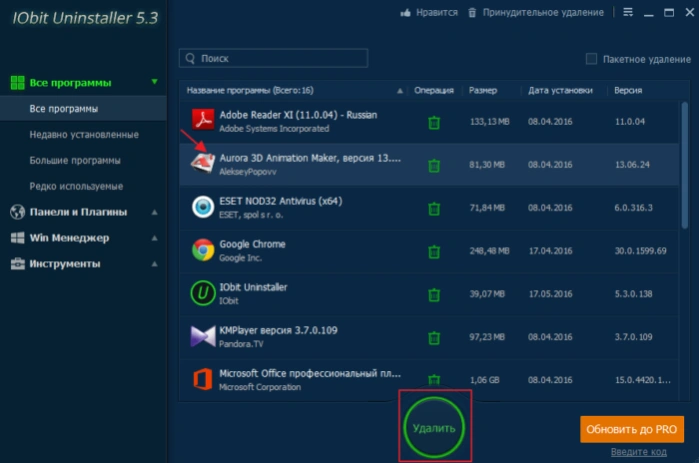Enable the Пакетное удаление checkbox
Viewport: 699px width, 463px height.
591,59
